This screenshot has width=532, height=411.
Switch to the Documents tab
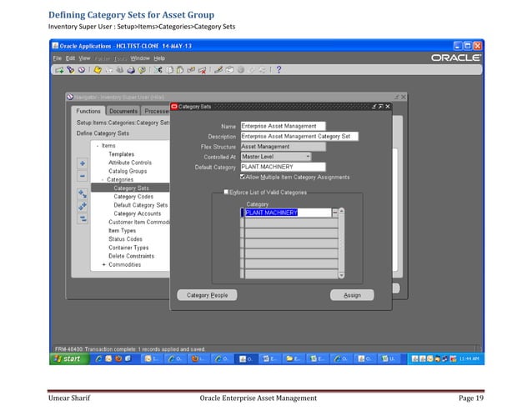pos(123,111)
